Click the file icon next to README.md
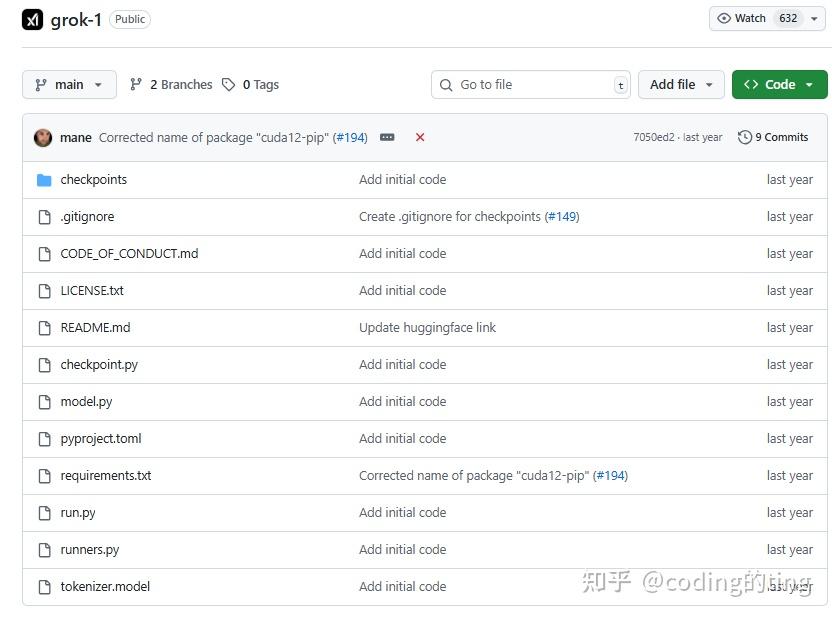 45,328
